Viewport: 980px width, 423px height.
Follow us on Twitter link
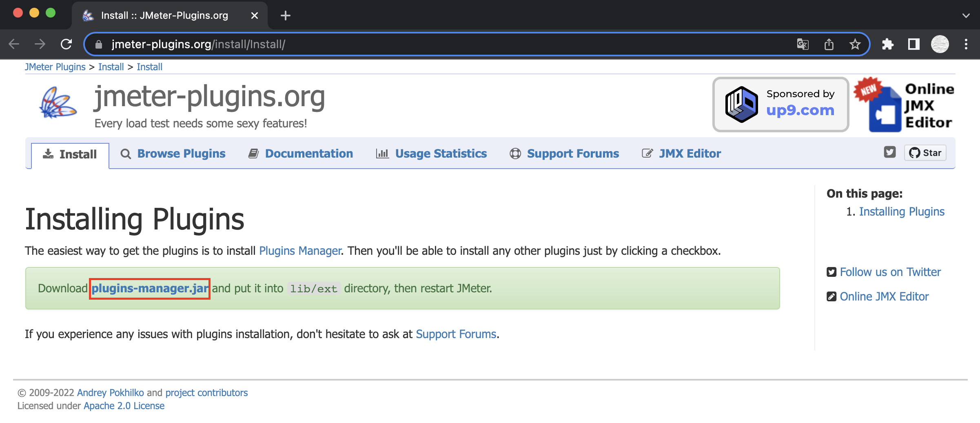(x=890, y=272)
